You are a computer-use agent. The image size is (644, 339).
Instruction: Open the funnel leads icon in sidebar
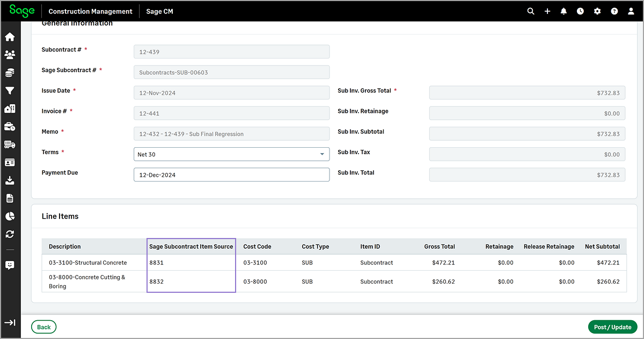10,91
